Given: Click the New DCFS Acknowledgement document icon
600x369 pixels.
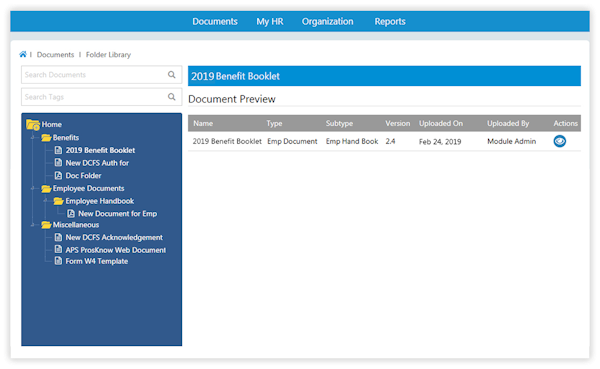Looking at the screenshot, I should (58, 237).
